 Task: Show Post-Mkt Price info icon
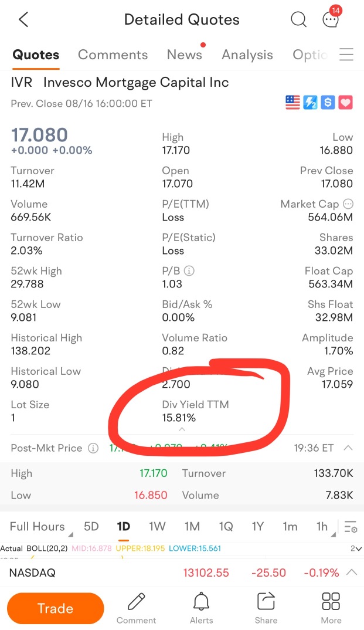tap(93, 448)
